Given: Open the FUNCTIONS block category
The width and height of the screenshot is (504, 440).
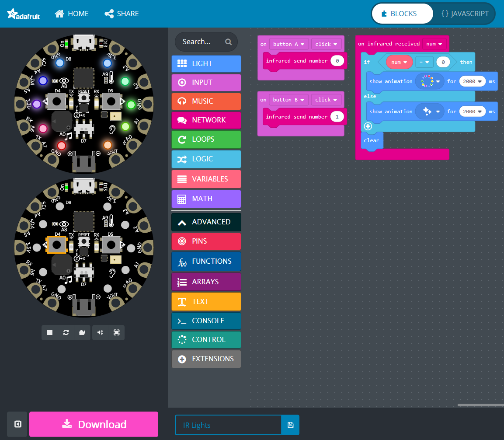Looking at the screenshot, I should (206, 262).
